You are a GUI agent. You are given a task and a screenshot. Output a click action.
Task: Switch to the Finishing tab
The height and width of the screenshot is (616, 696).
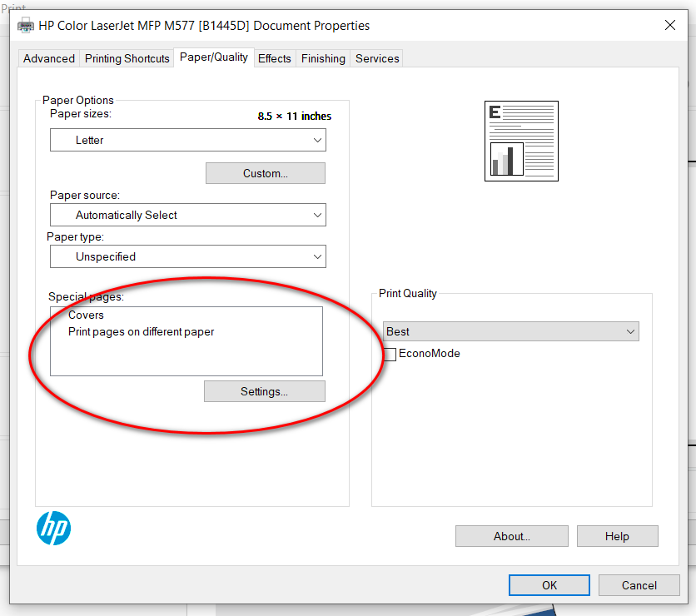coord(323,58)
